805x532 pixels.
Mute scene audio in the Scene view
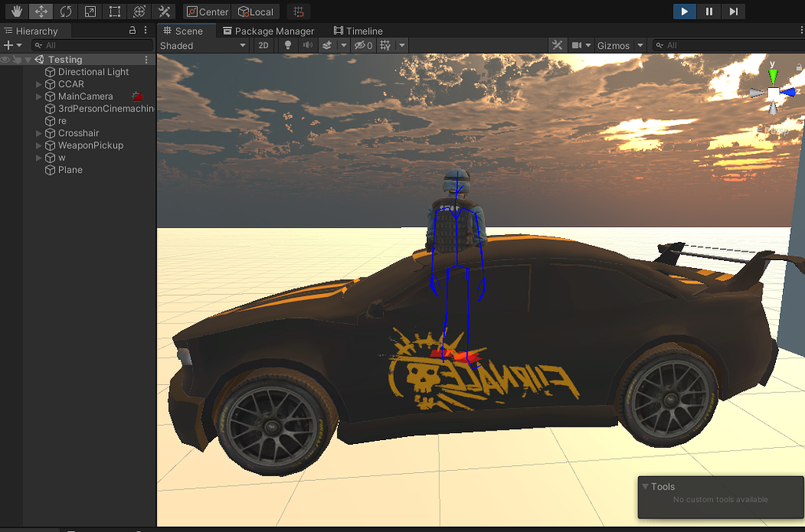308,45
